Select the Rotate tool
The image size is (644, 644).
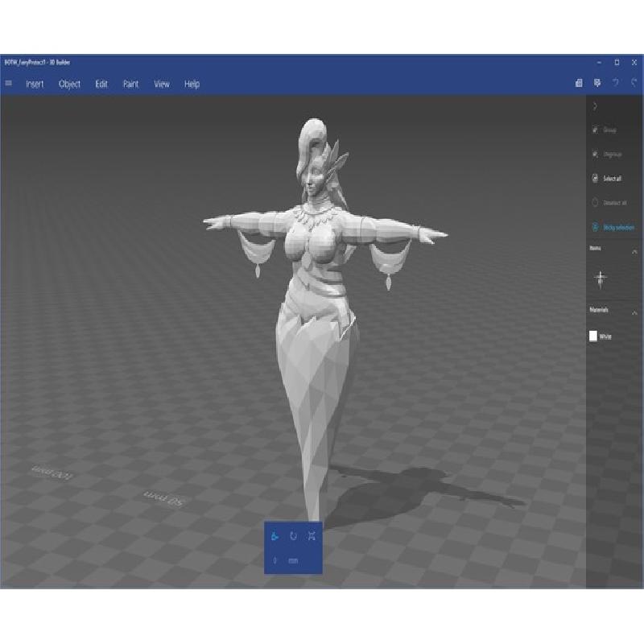[293, 536]
